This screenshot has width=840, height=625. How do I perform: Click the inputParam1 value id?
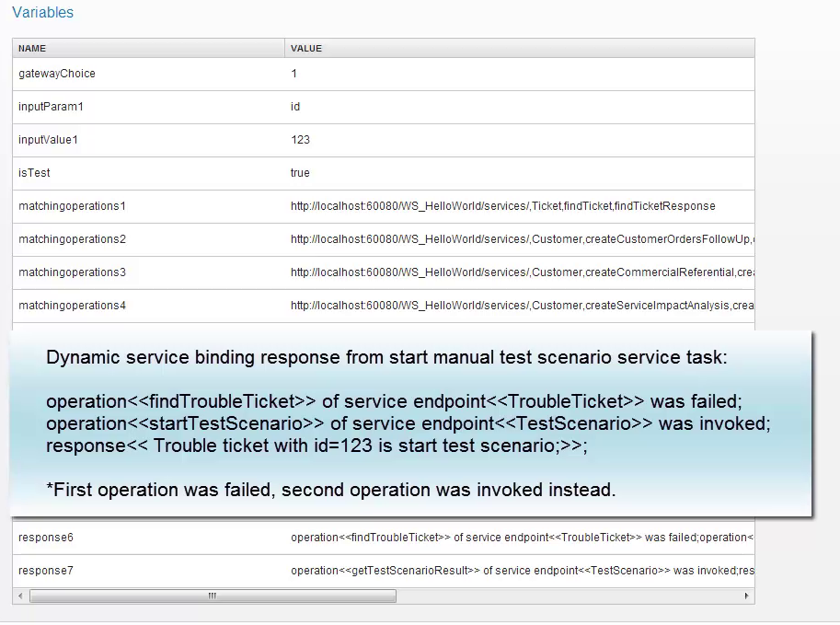click(295, 107)
